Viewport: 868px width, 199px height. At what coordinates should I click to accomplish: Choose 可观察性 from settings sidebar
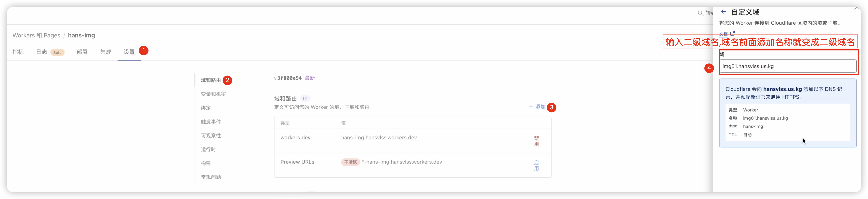211,135
